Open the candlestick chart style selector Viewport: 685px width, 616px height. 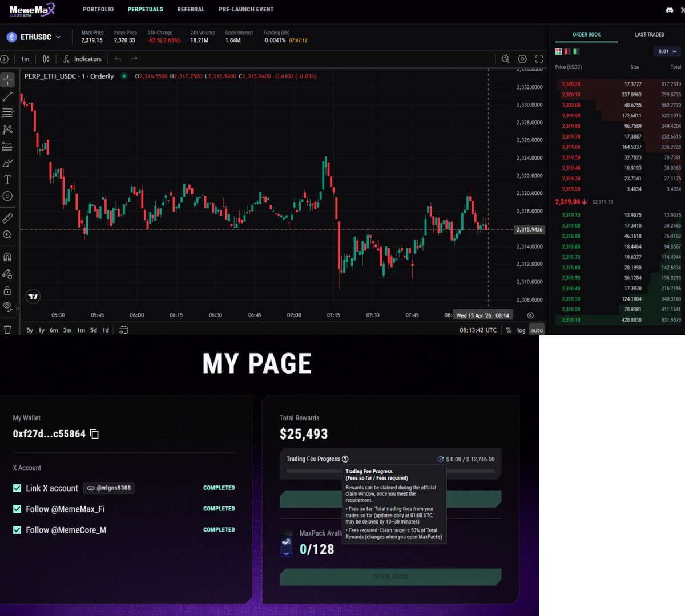46,59
